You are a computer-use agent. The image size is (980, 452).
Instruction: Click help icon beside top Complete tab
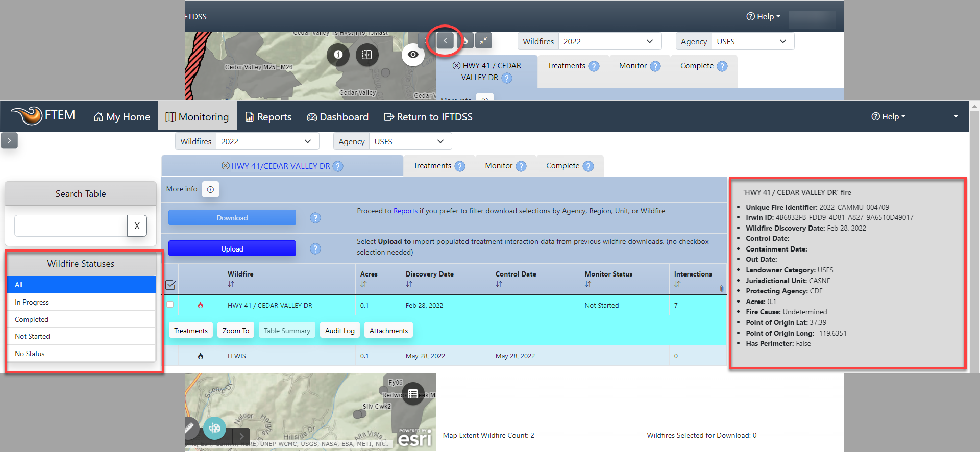(722, 66)
